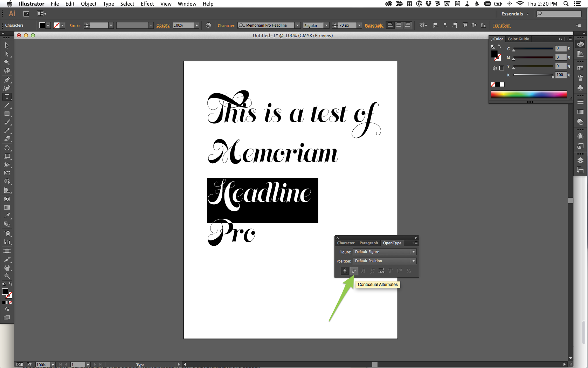Viewport: 588px width, 368px height.
Task: Open the OpenType panel options menu
Action: point(415,243)
